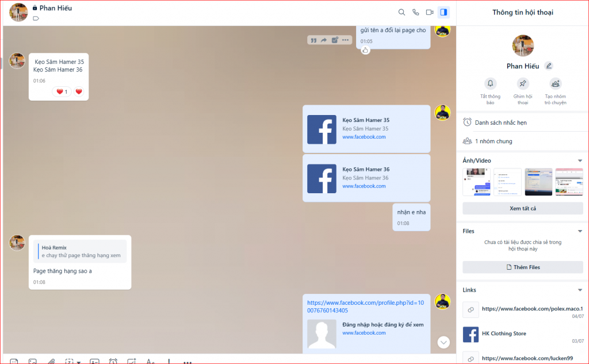This screenshot has width=589, height=364.
Task: Start a voice call with Phan Hiếu
Action: click(416, 12)
